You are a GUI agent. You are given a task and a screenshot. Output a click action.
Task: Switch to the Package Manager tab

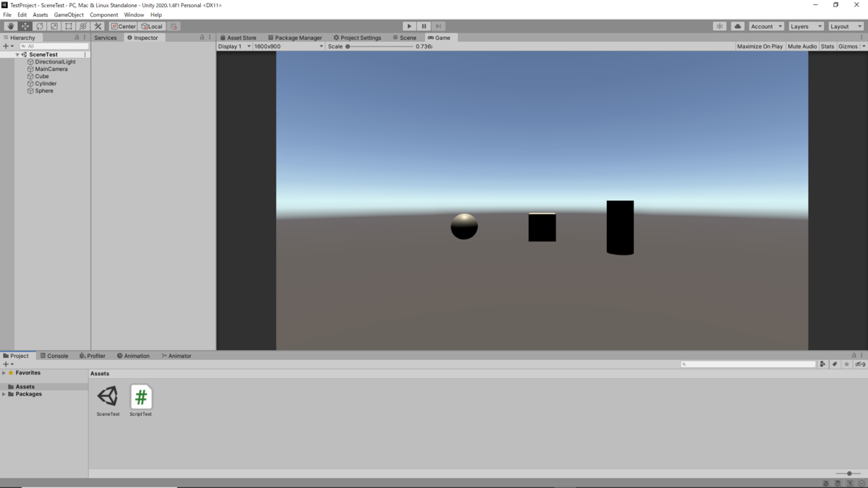(294, 38)
